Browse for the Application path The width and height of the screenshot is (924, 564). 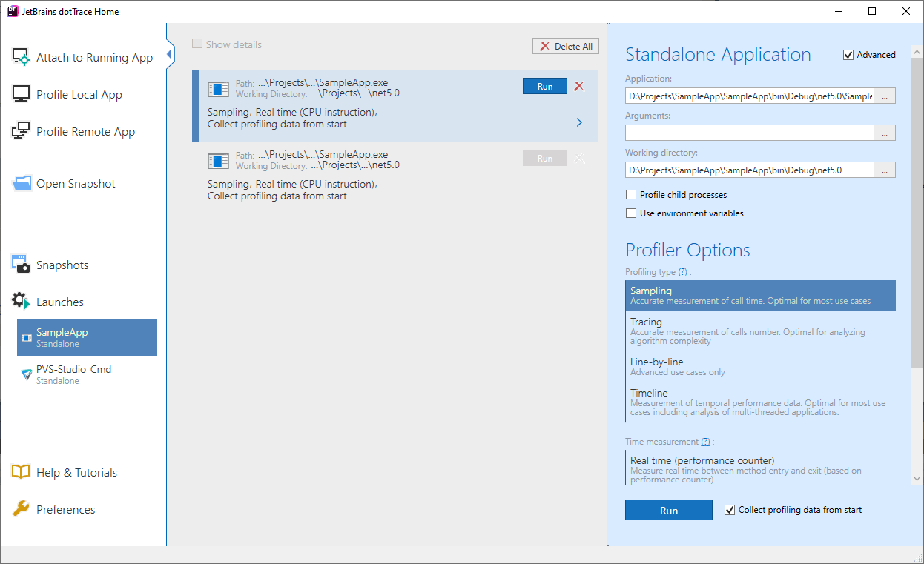pyautogui.click(x=885, y=96)
